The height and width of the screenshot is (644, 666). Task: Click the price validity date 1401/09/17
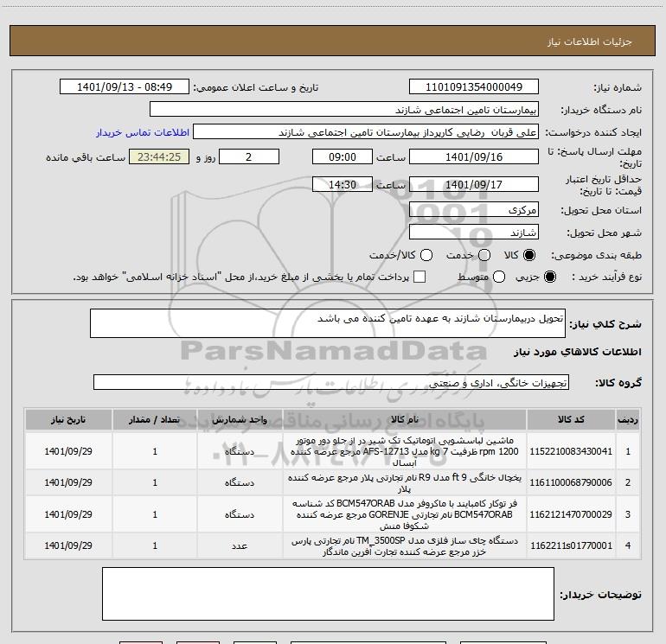click(474, 184)
